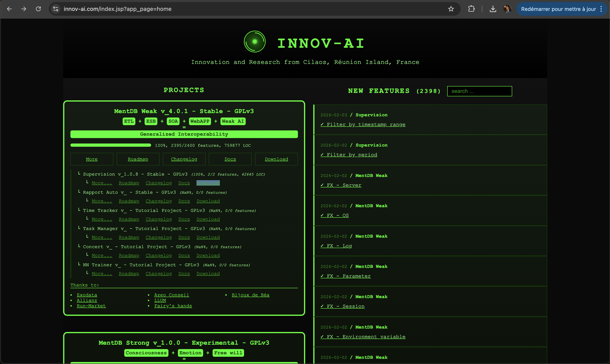Open the downloads tray icon
Screen dimensions: 610x364
point(493,9)
